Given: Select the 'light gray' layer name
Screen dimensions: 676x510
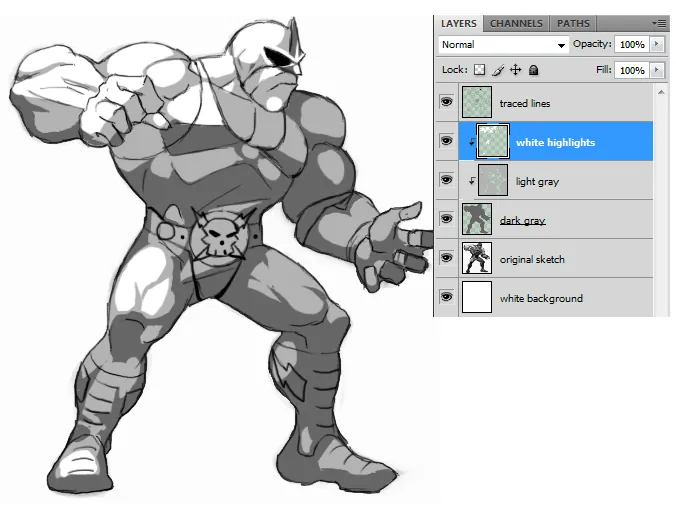Looking at the screenshot, I should coord(537,181).
